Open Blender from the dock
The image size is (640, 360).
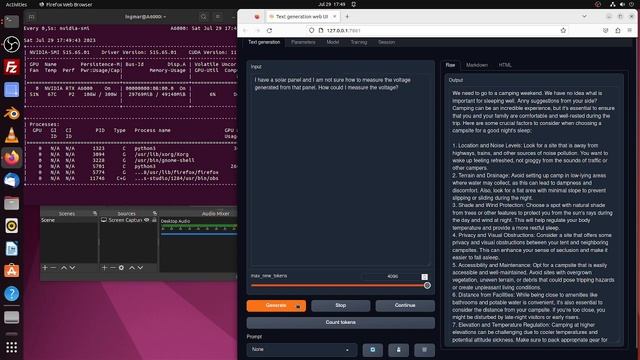11,113
